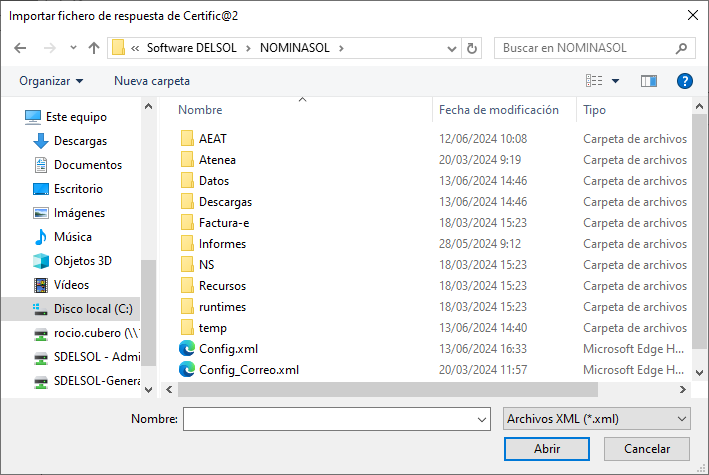Click the Cancelar button
The height and width of the screenshot is (475, 709).
click(647, 449)
